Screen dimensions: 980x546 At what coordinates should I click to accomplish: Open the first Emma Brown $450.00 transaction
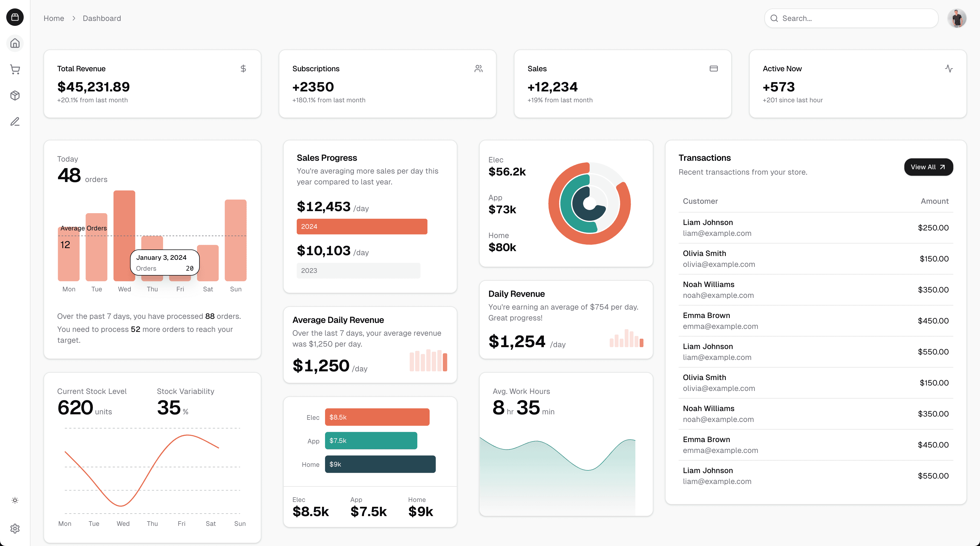816,321
